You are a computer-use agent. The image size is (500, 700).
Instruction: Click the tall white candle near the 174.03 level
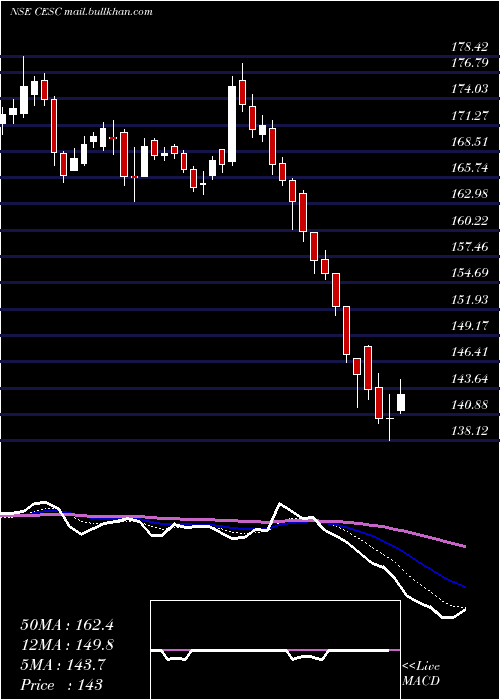click(232, 124)
